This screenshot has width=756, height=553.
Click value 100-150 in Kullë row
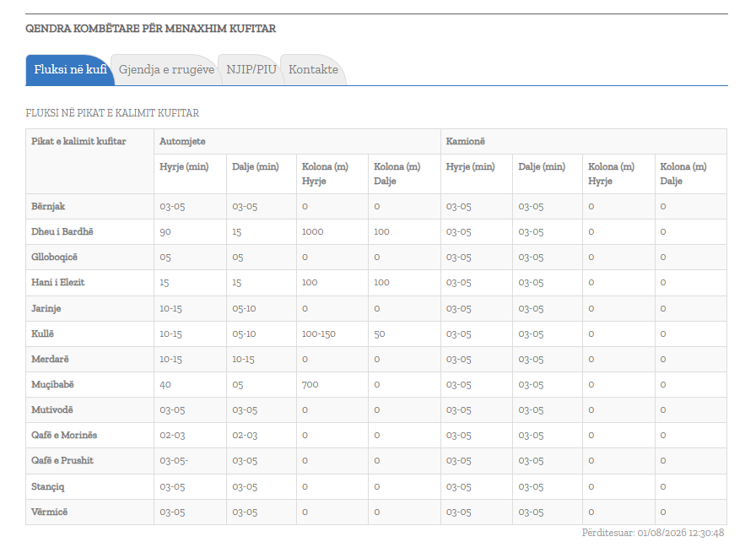pos(319,334)
